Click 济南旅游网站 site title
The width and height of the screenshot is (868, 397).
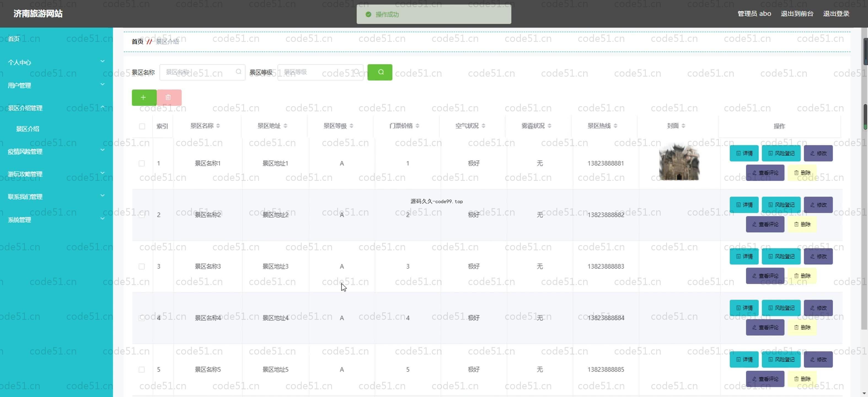[x=38, y=14]
